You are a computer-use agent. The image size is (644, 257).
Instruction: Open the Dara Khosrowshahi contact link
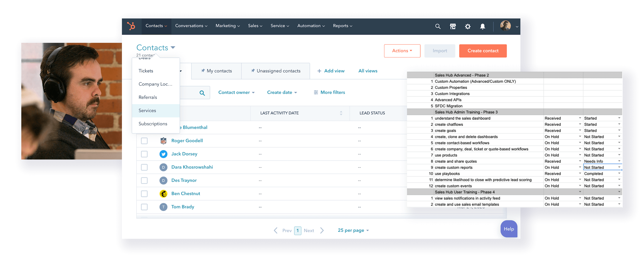192,167
